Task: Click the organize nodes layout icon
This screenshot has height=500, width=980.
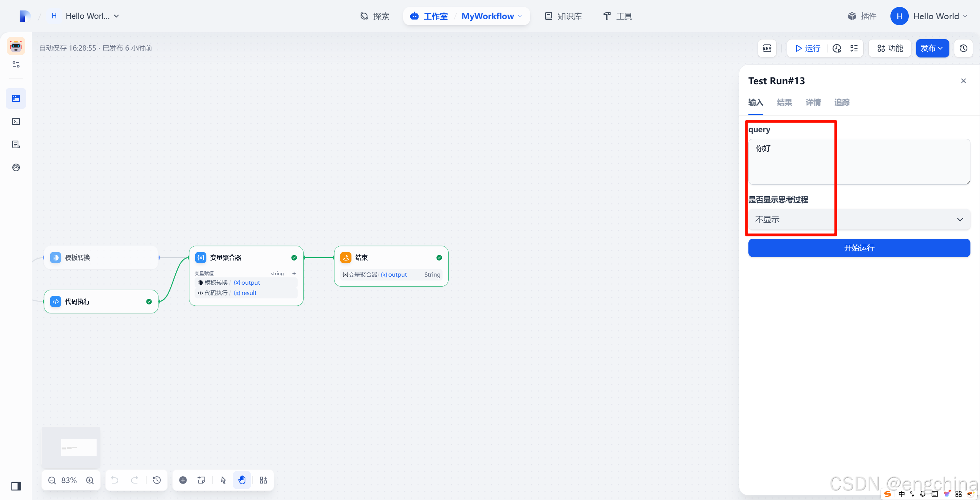Action: [263, 480]
